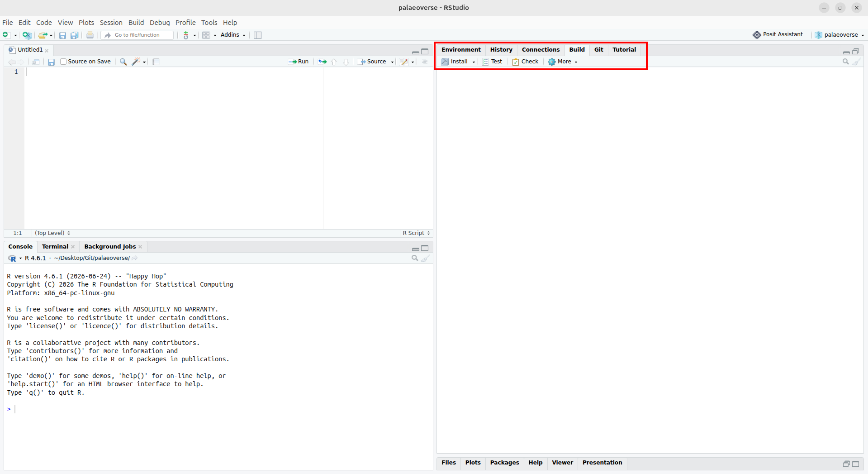Click the Run button in the editor
Screen dimensions: 868x474
coord(299,62)
